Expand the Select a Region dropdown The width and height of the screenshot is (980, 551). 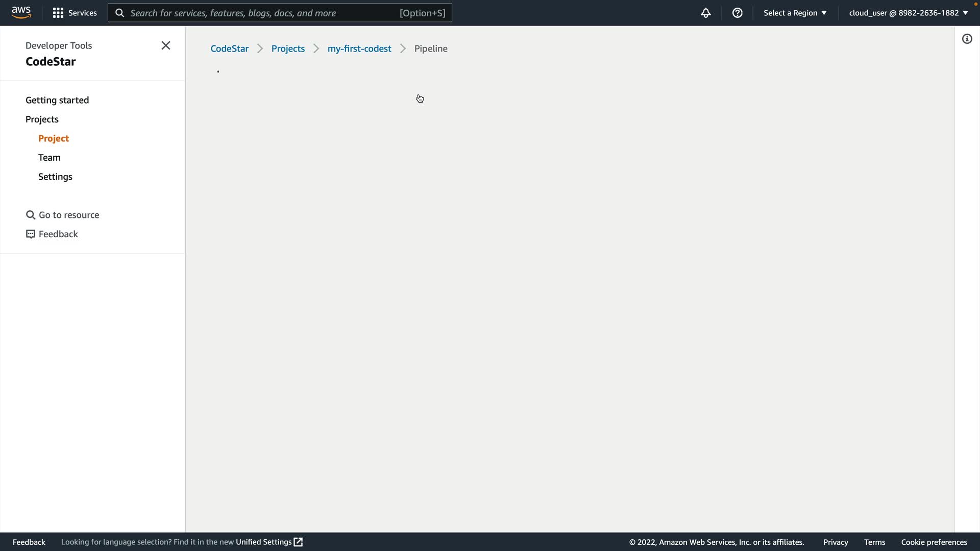click(795, 13)
